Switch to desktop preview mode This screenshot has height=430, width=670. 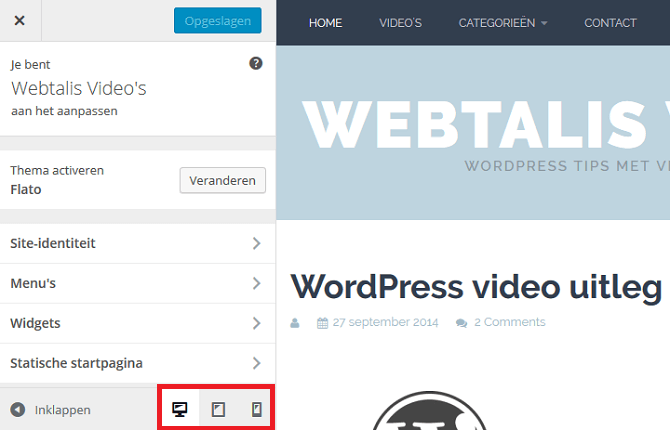(x=179, y=409)
